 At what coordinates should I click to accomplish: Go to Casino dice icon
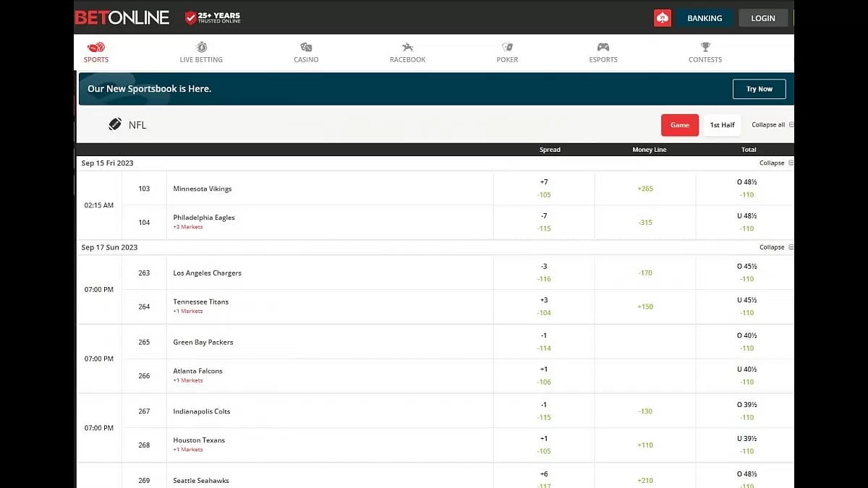coord(306,48)
